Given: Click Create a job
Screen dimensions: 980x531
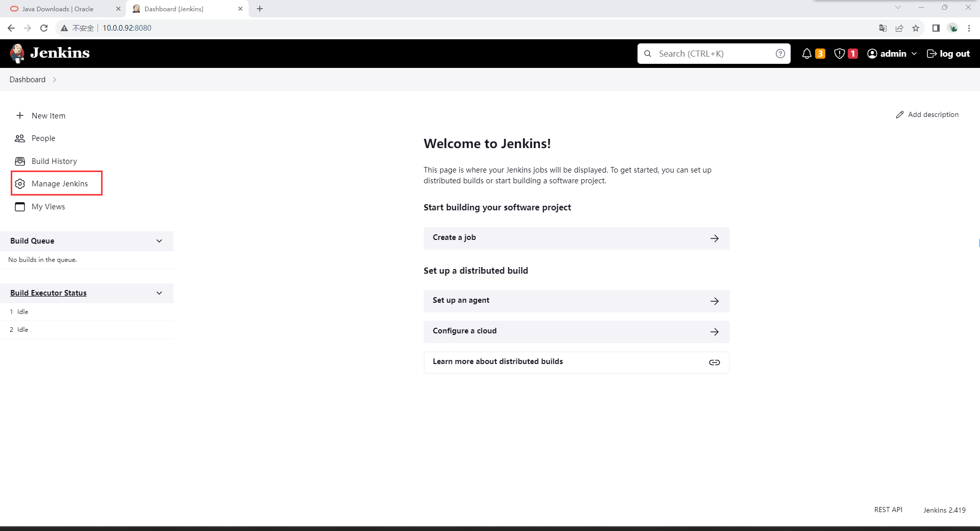Looking at the screenshot, I should [x=576, y=238].
